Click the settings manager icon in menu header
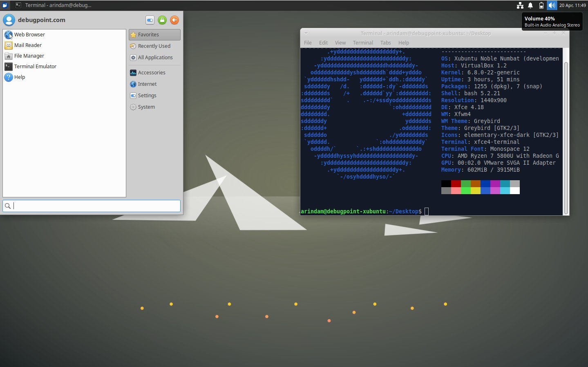Viewport: 588px width, 367px height. [x=150, y=20]
